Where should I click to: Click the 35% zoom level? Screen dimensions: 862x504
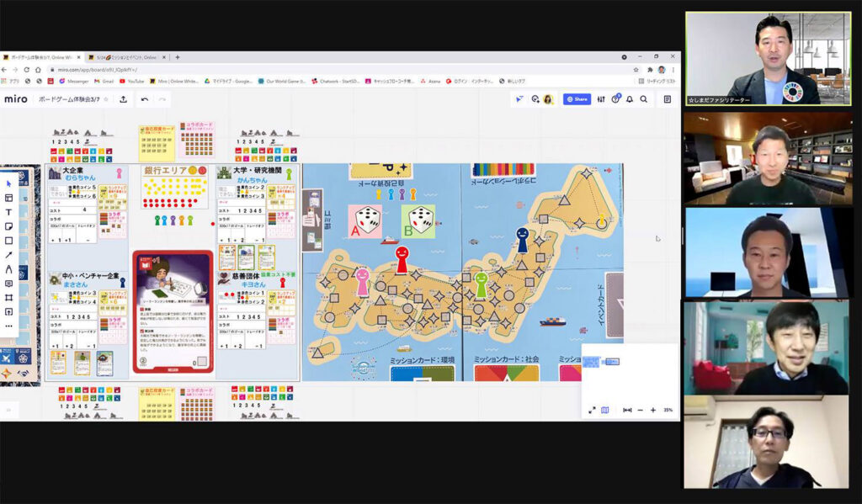pos(668,410)
